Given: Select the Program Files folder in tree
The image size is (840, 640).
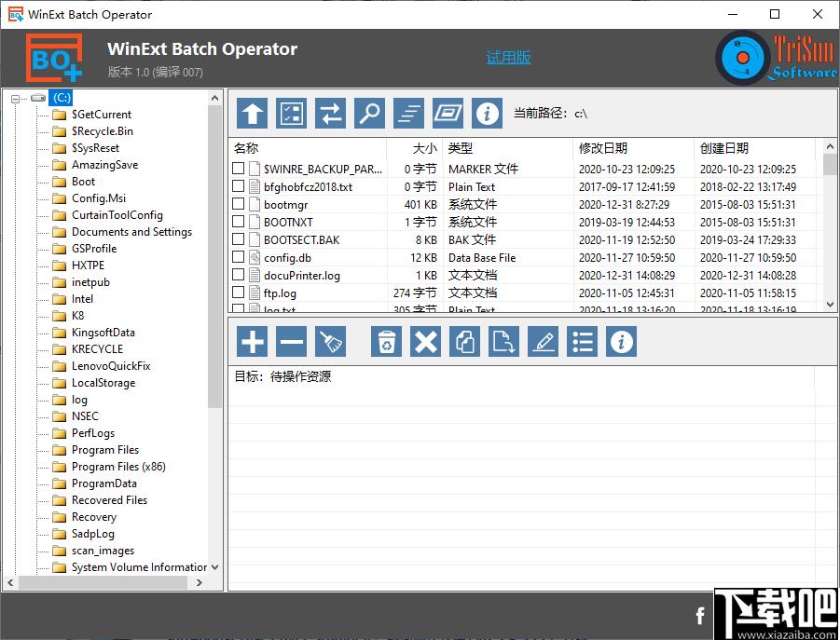Looking at the screenshot, I should coord(105,450).
